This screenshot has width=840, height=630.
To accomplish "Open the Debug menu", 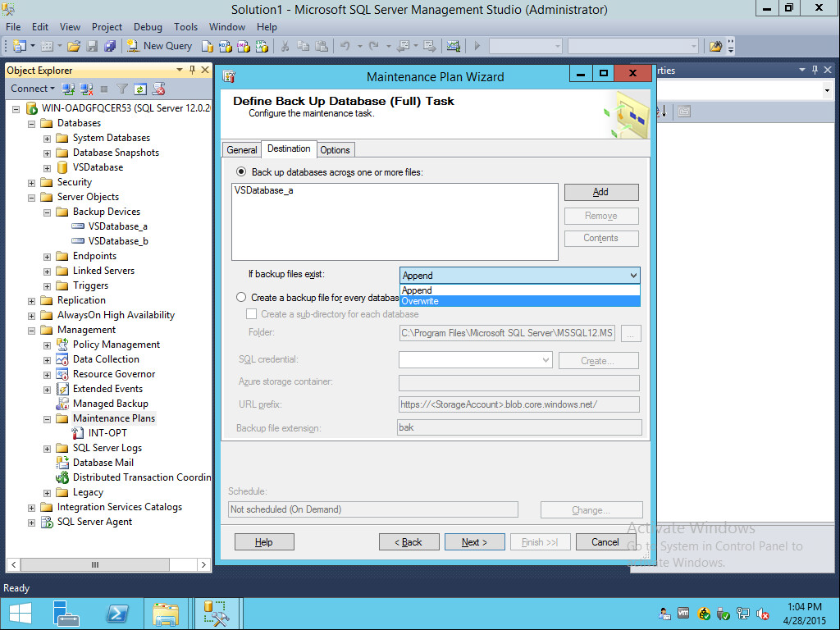I will click(x=148, y=27).
